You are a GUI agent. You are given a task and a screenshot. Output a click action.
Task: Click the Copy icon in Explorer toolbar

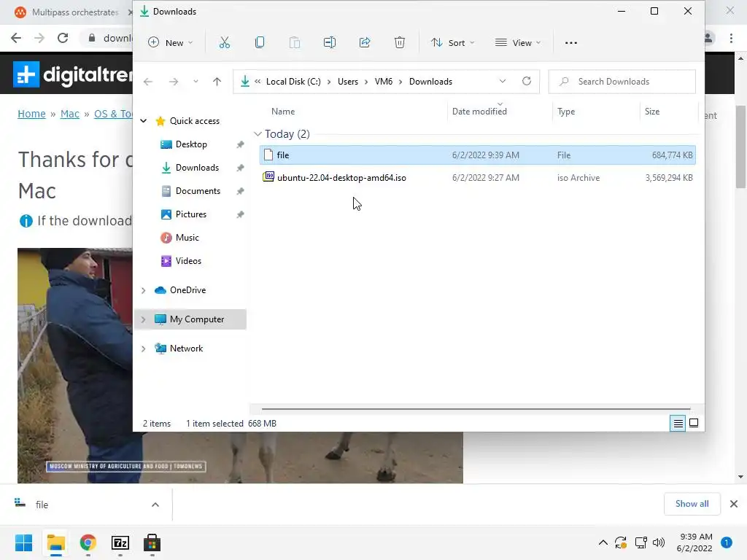coord(260,43)
